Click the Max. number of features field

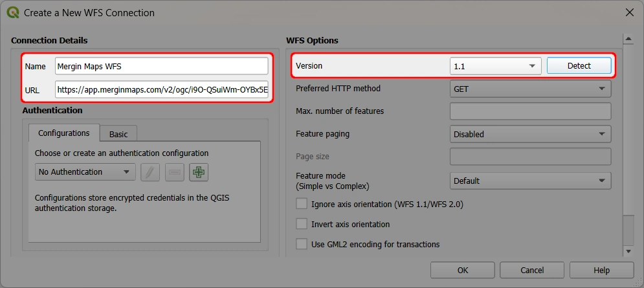pyautogui.click(x=530, y=111)
